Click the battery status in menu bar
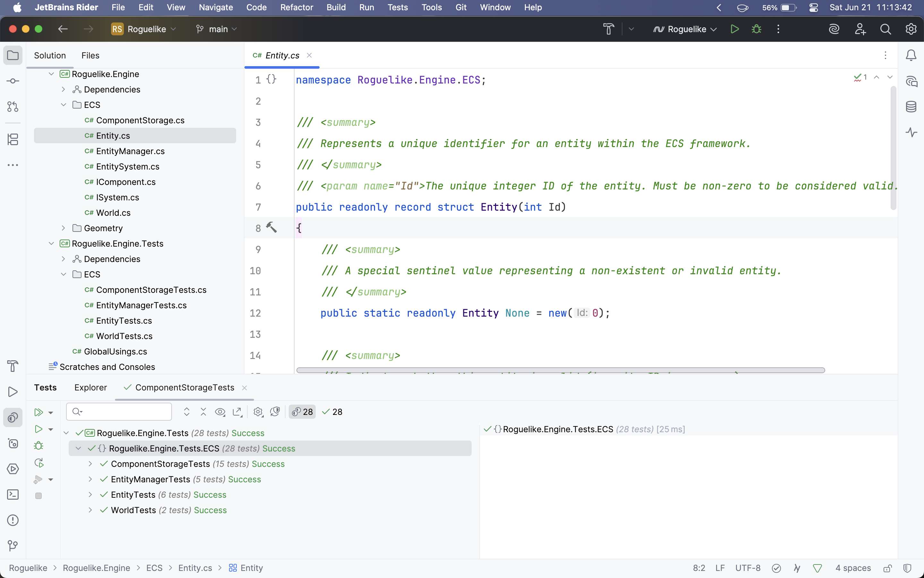Image resolution: width=924 pixels, height=578 pixels. tap(779, 7)
